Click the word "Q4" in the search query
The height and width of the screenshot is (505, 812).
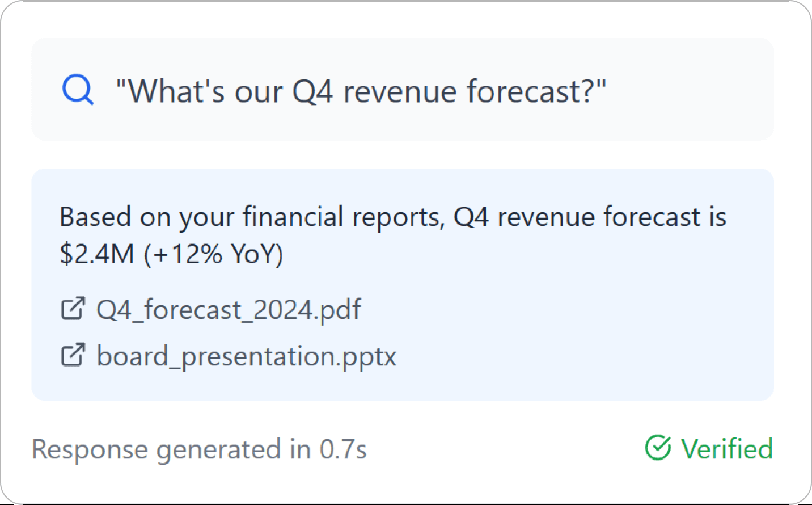point(312,91)
